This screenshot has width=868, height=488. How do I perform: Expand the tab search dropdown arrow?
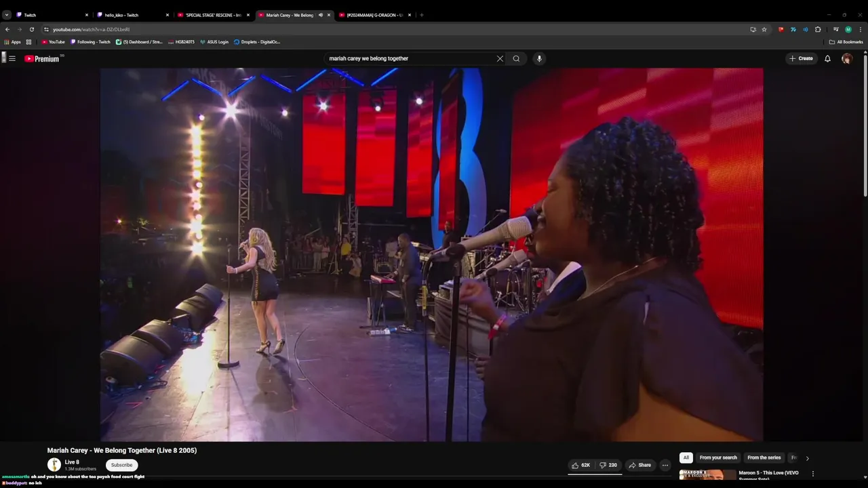pos(7,14)
